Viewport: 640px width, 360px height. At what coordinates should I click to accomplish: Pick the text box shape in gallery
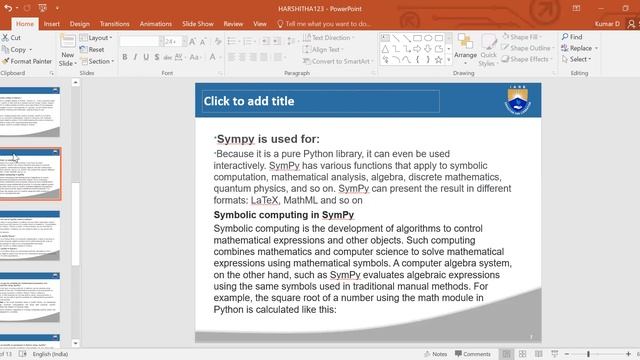[385, 38]
